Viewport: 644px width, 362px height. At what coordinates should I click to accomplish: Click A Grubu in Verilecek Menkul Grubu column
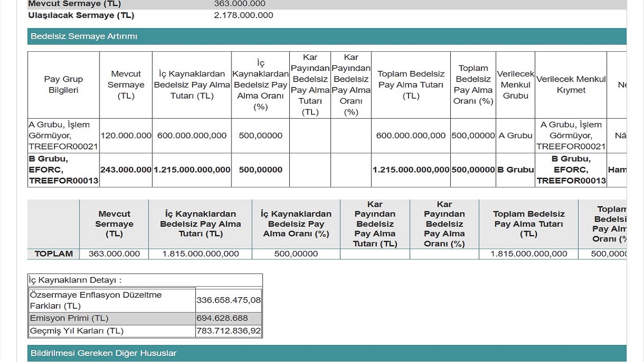click(516, 135)
